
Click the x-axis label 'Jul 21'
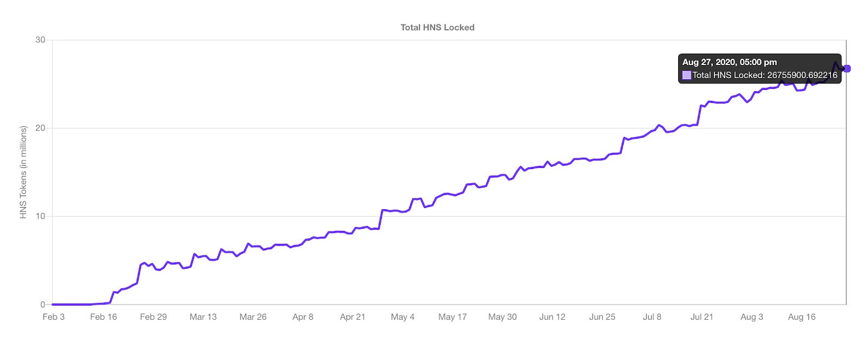point(702,317)
